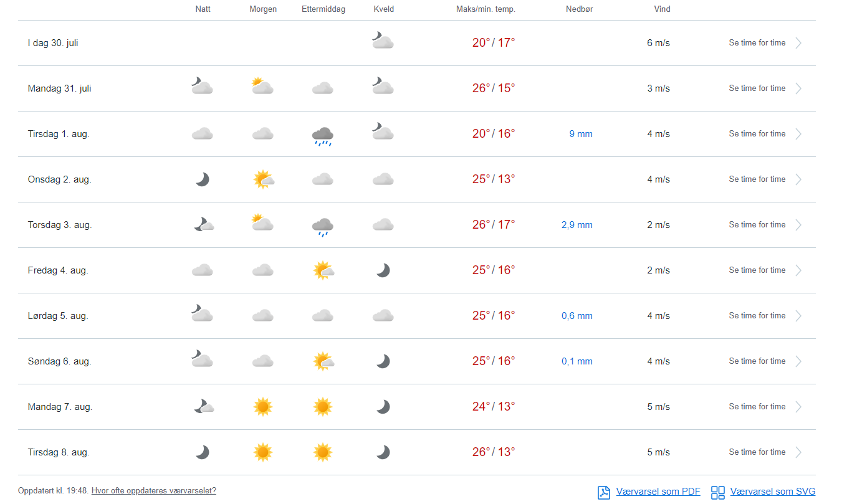Open 'Hvor ofte oppdateres værvarselet?' link
852x504 pixels.
(153, 491)
